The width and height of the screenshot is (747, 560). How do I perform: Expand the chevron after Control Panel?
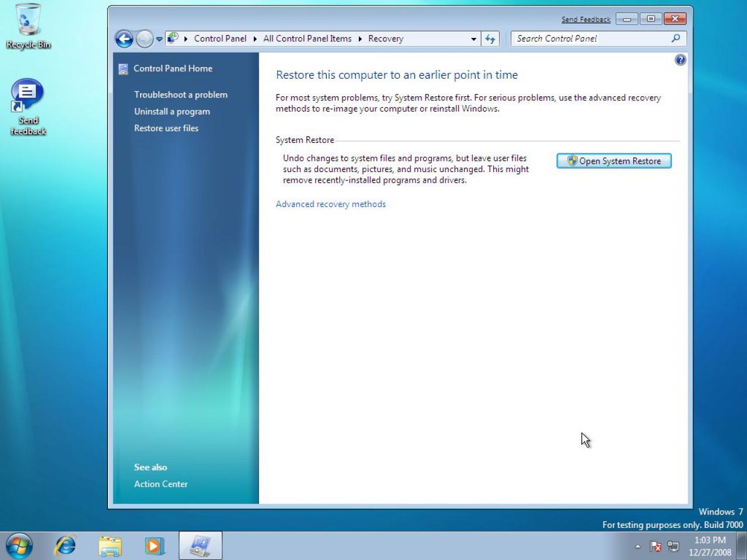[255, 39]
